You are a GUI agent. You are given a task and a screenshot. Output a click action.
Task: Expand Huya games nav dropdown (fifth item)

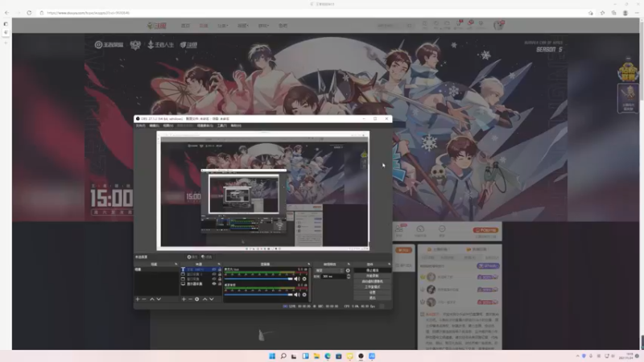click(263, 26)
